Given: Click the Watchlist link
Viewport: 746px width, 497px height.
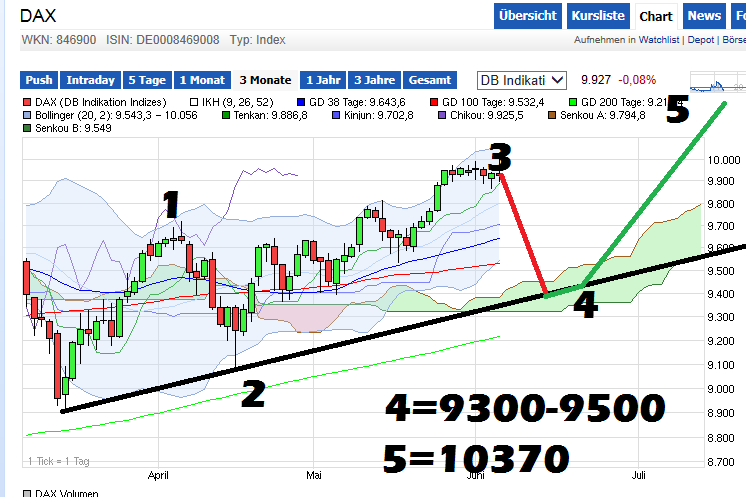Looking at the screenshot, I should coord(658,40).
